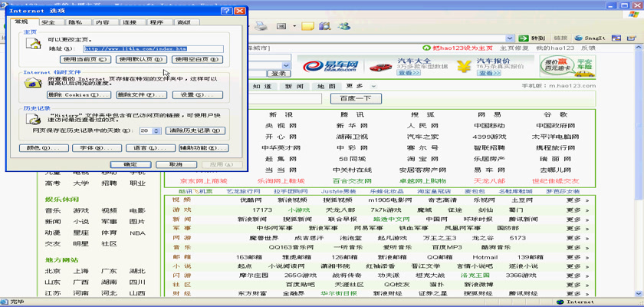Open the 内容 tab
Screen dimensions: 644x307
pos(102,22)
